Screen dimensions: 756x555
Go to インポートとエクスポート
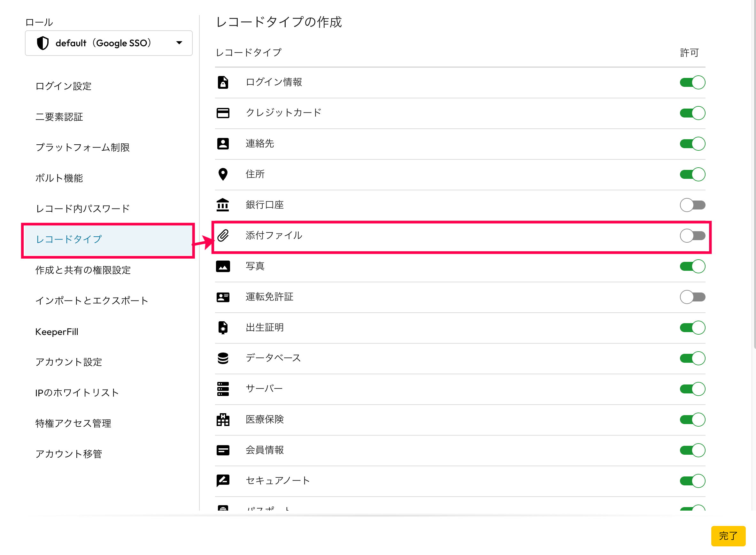(92, 300)
